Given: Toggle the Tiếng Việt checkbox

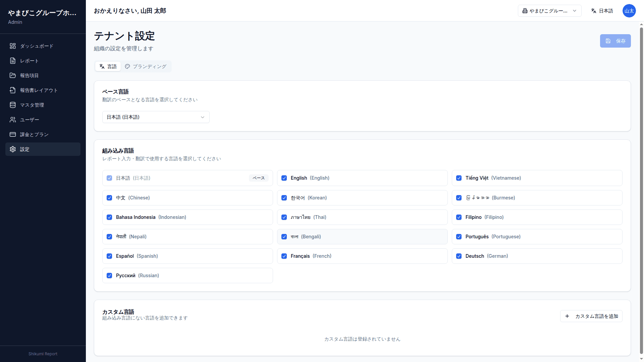Looking at the screenshot, I should pyautogui.click(x=459, y=178).
